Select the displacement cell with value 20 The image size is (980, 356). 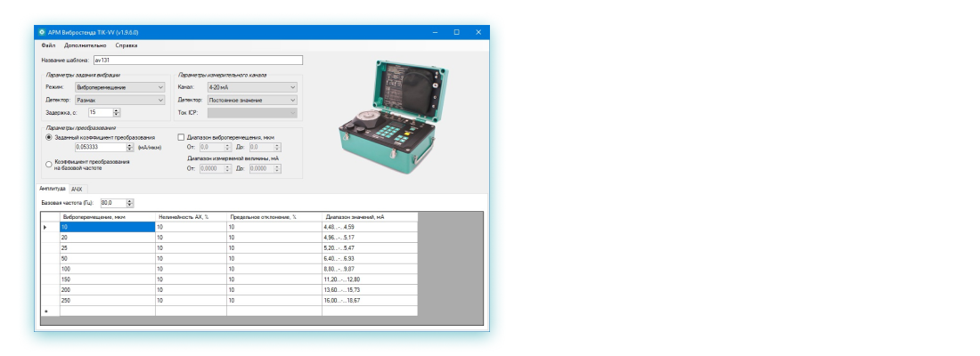pos(108,238)
